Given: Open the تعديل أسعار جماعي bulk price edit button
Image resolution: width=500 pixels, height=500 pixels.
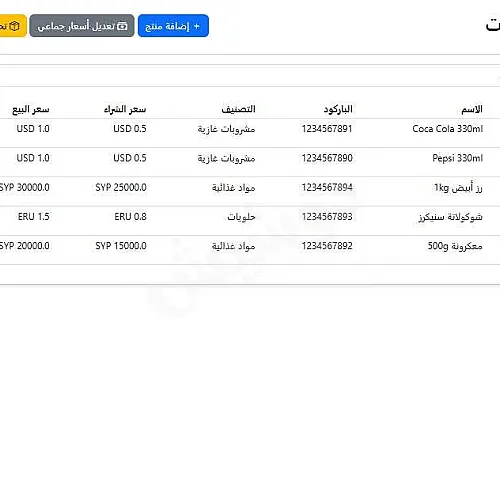Looking at the screenshot, I should 82,26.
